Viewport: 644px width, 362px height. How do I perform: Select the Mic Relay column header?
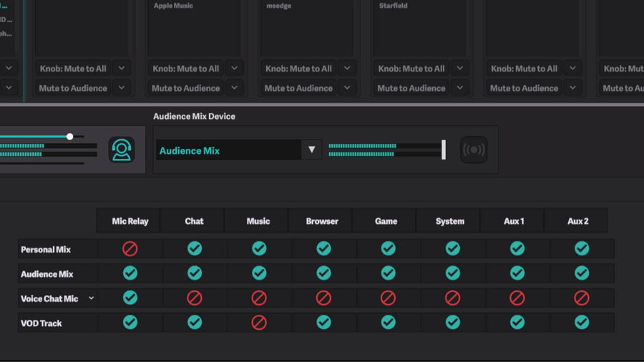click(130, 221)
